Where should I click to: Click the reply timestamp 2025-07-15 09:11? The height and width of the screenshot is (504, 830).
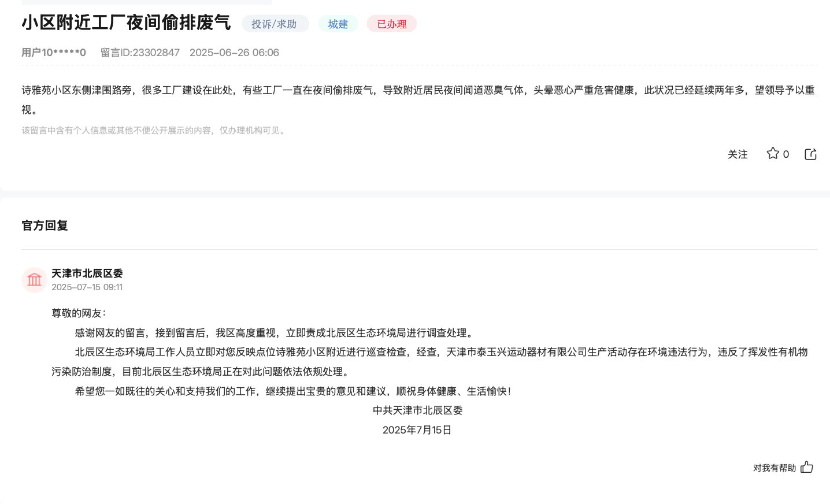[87, 287]
